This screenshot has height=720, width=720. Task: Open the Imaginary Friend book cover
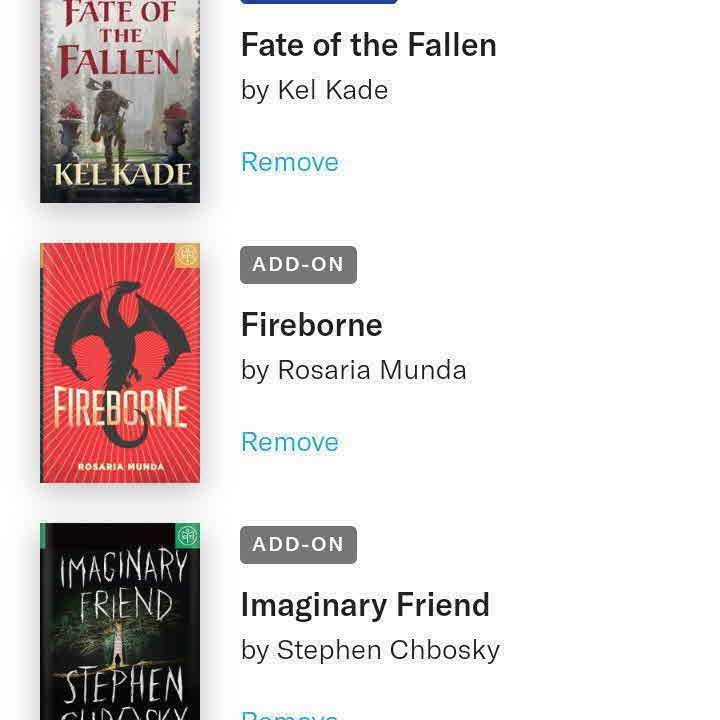click(120, 622)
